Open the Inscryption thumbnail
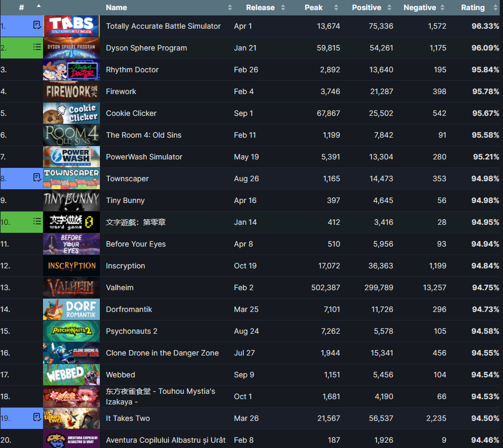The width and height of the screenshot is (503, 448). 71,266
